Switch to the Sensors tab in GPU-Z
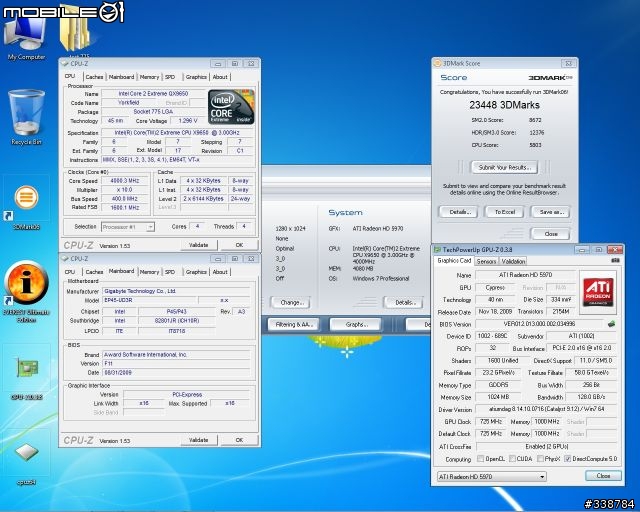Image resolution: width=640 pixels, height=512 pixels. pyautogui.click(x=486, y=261)
